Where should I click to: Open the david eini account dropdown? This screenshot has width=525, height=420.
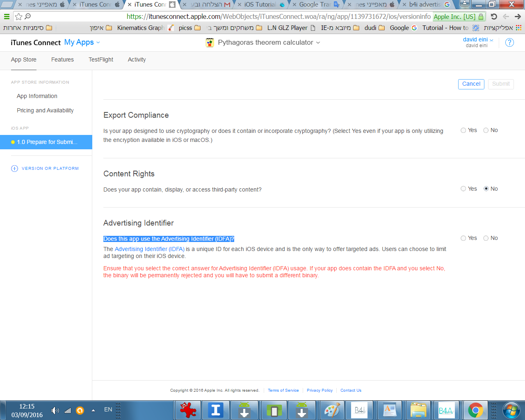[x=478, y=40]
